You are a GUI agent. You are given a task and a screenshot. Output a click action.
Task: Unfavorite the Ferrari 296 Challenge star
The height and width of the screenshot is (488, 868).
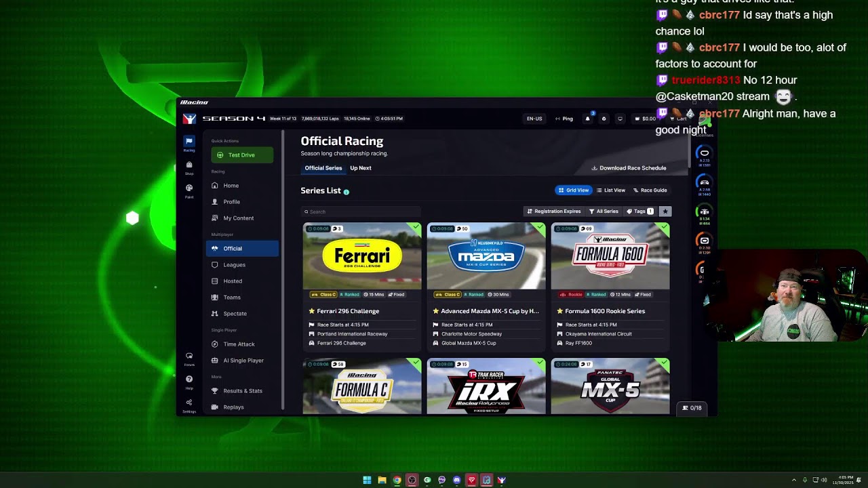pos(312,311)
